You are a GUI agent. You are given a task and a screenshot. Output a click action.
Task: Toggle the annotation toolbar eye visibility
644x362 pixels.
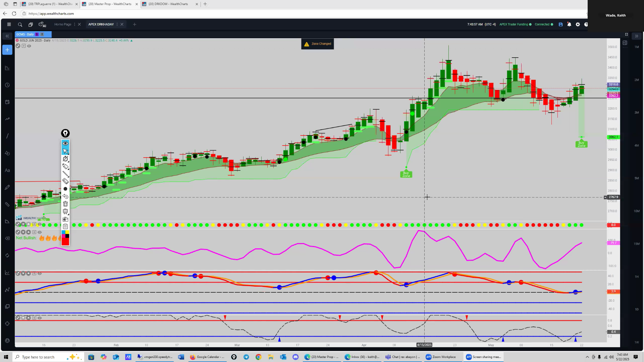pos(65,143)
